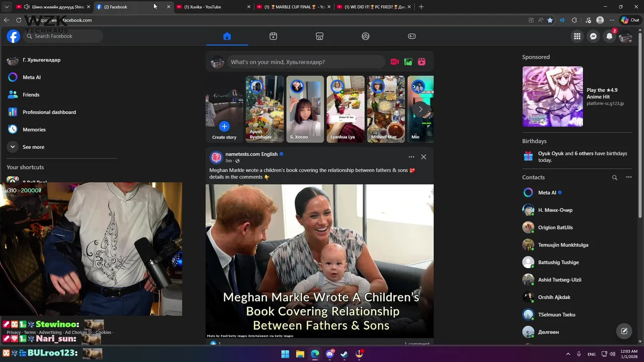Open Lyanhua Lya's story

346,109
